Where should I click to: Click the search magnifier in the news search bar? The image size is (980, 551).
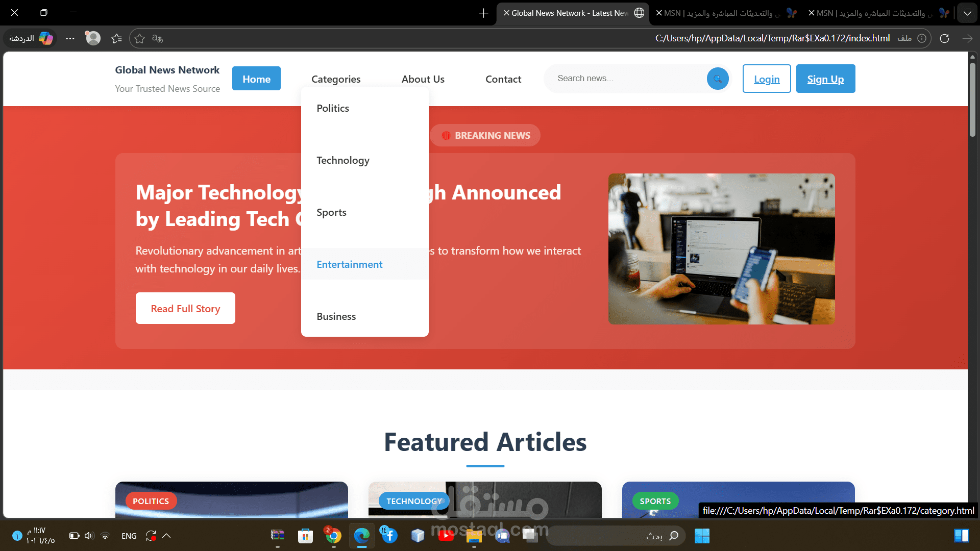point(717,79)
